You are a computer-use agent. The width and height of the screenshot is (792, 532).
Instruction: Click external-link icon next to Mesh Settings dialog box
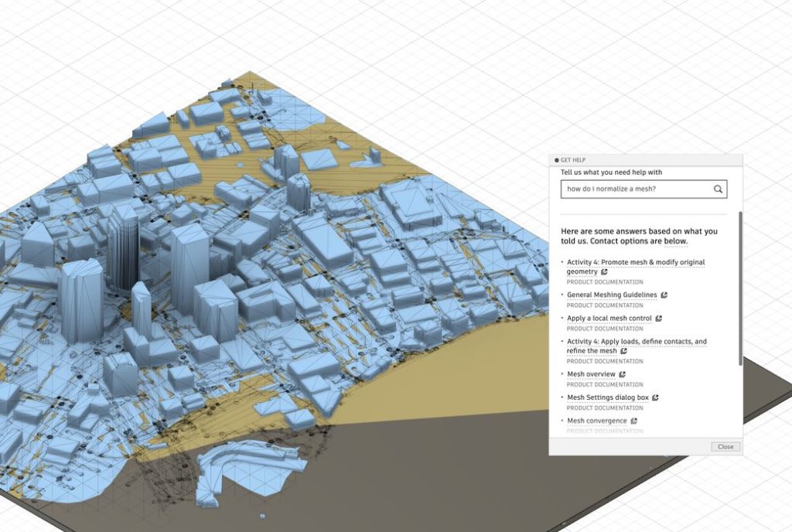[x=655, y=397]
